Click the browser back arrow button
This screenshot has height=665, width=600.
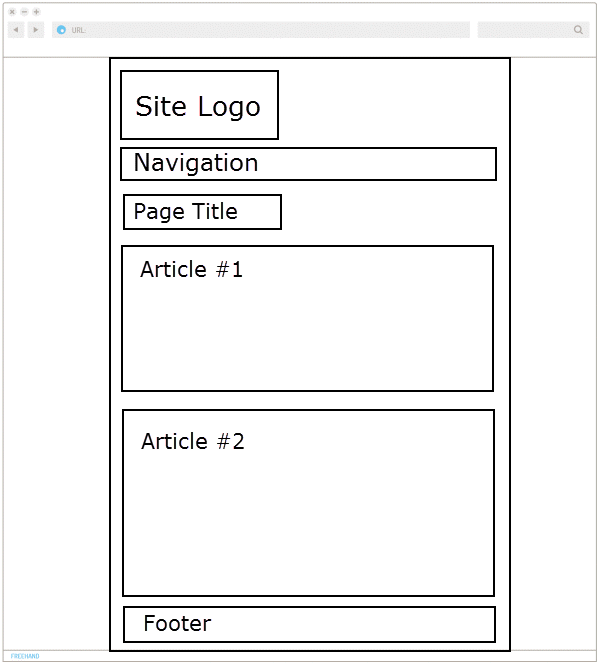[x=16, y=30]
